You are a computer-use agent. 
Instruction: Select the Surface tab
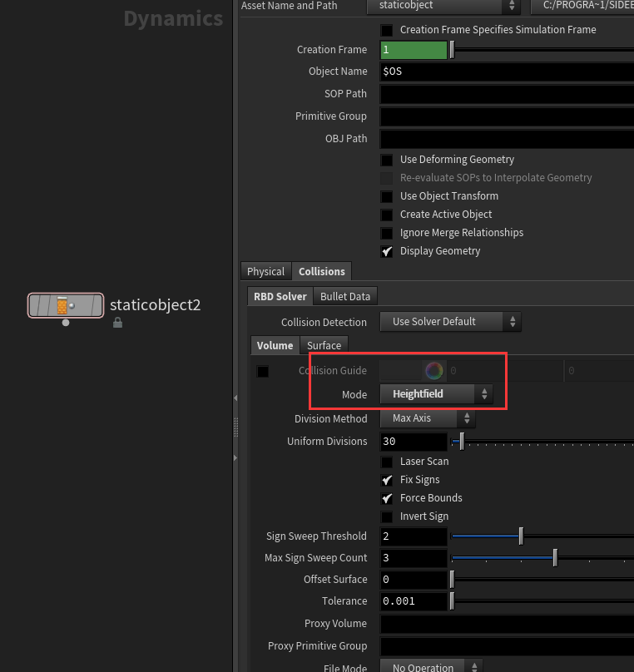324,345
